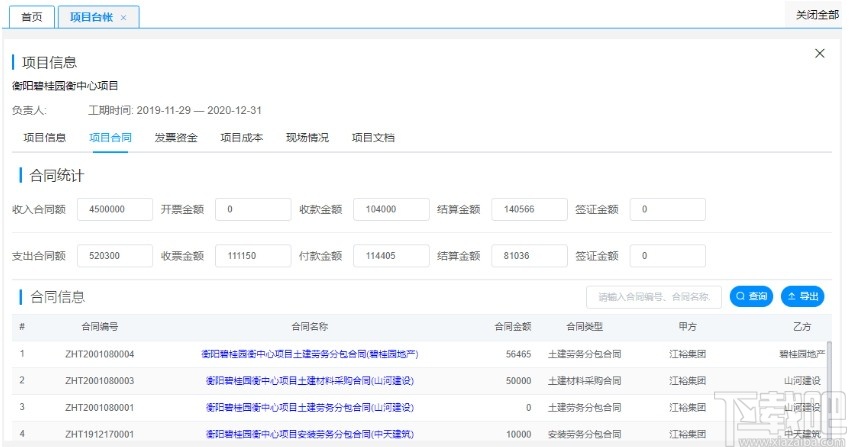Click the 甲方 column header
This screenshot has width=849, height=447.
coord(688,326)
